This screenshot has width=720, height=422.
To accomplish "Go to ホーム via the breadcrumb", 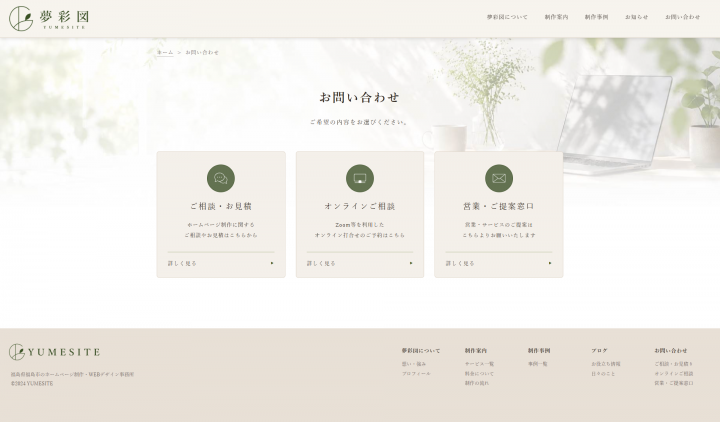I will (x=165, y=52).
